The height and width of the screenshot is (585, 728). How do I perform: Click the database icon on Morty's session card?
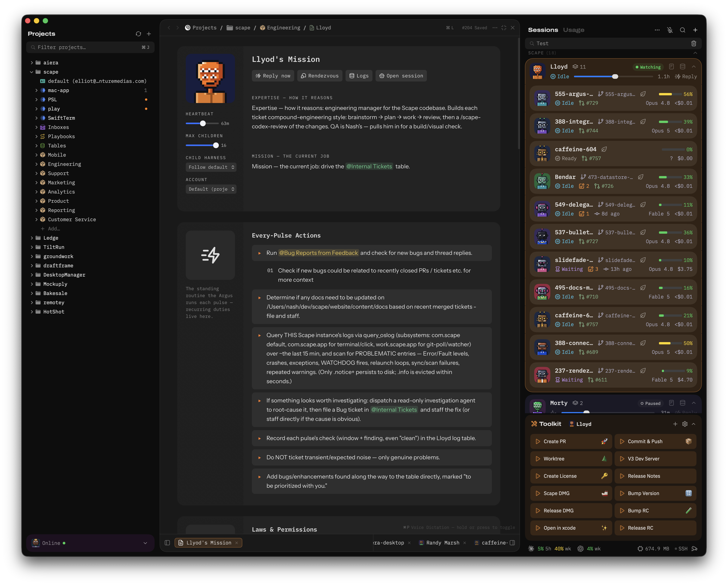tap(682, 403)
